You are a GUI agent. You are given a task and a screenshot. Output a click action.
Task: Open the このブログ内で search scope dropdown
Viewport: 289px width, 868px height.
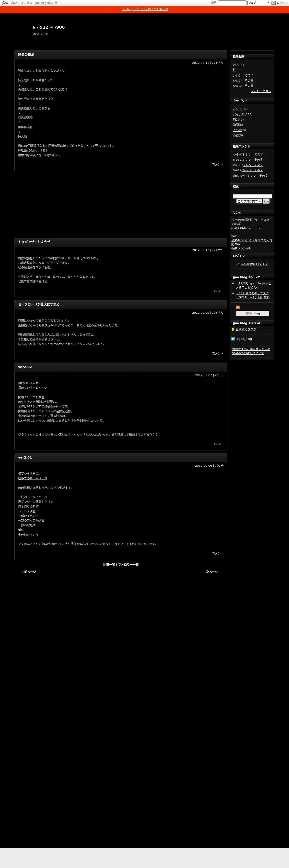click(x=249, y=201)
